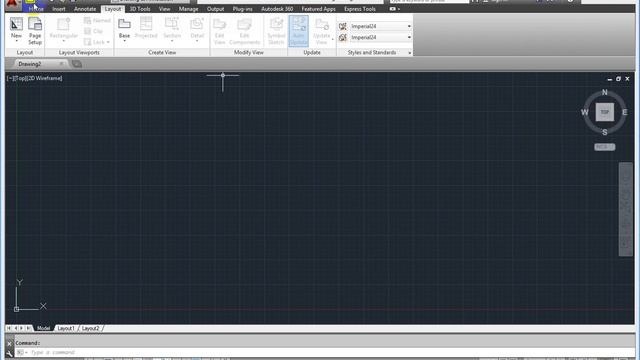
Task: Jump to last layout tab arrow
Action: click(28, 328)
